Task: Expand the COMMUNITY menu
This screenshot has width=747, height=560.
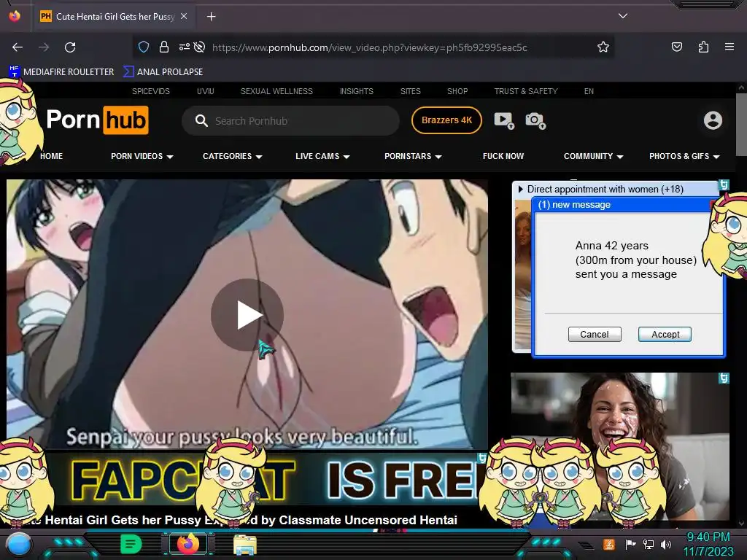Action: coord(594,156)
